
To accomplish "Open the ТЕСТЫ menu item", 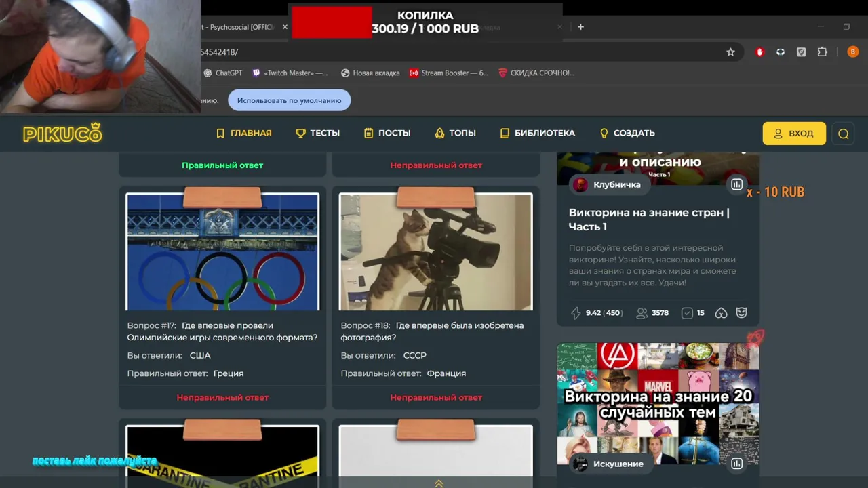I will [318, 134].
